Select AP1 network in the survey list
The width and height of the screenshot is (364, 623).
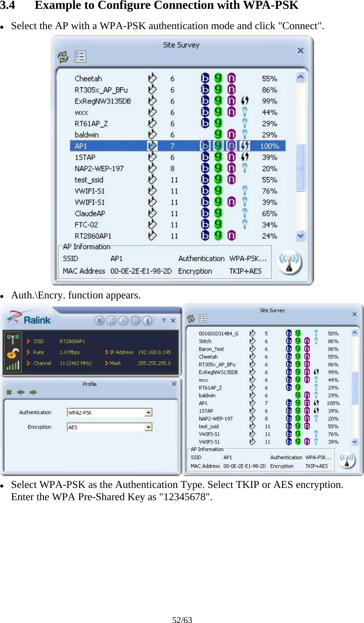(127, 145)
